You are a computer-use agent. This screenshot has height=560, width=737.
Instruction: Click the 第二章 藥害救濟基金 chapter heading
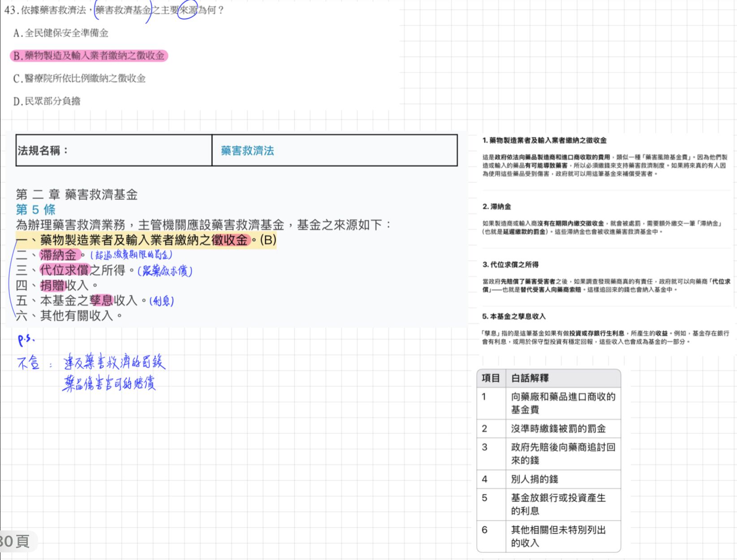pyautogui.click(x=77, y=194)
